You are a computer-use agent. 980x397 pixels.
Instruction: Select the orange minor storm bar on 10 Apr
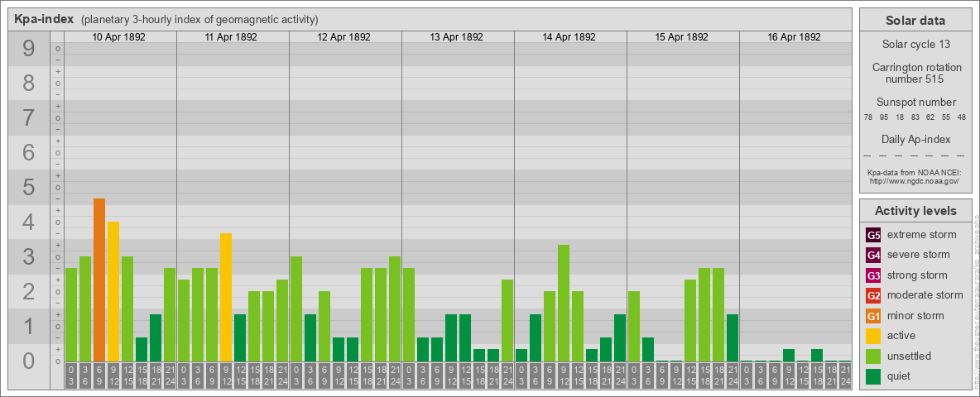[x=99, y=280]
